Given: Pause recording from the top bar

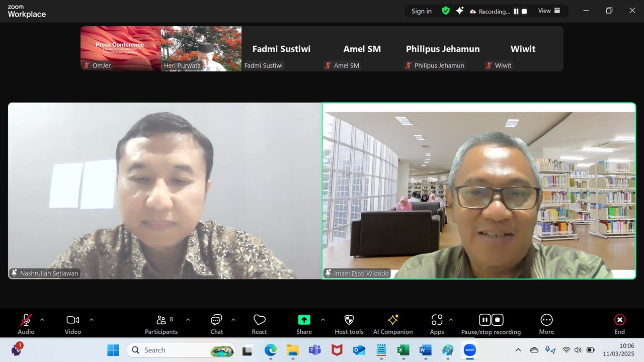Looking at the screenshot, I should click(516, 11).
